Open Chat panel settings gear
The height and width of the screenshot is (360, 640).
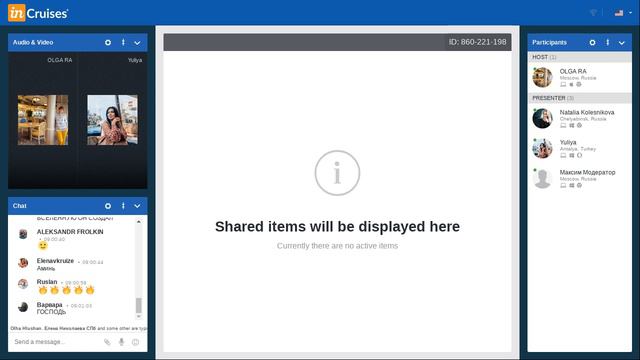click(108, 206)
